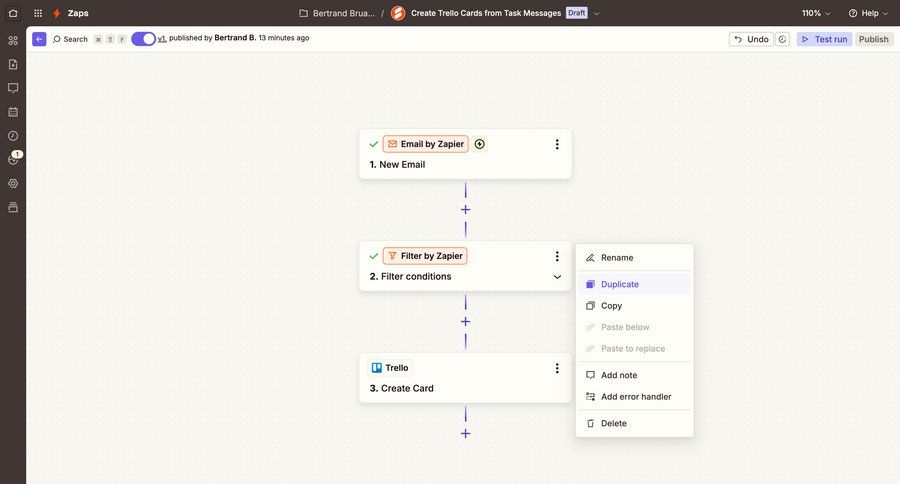Open three-dot menu on Filter conditions step
The image size is (900, 484).
coord(557,256)
